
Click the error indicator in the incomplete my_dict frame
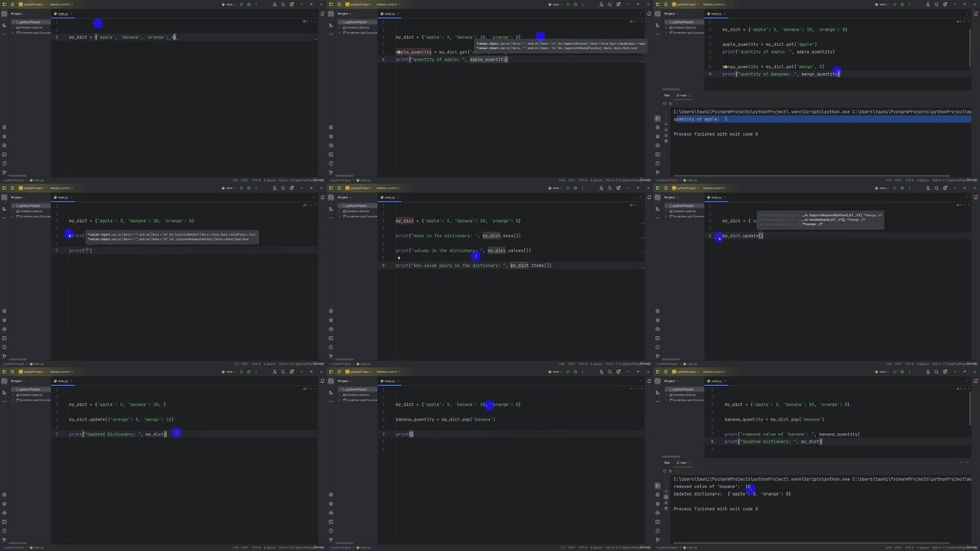point(305,21)
